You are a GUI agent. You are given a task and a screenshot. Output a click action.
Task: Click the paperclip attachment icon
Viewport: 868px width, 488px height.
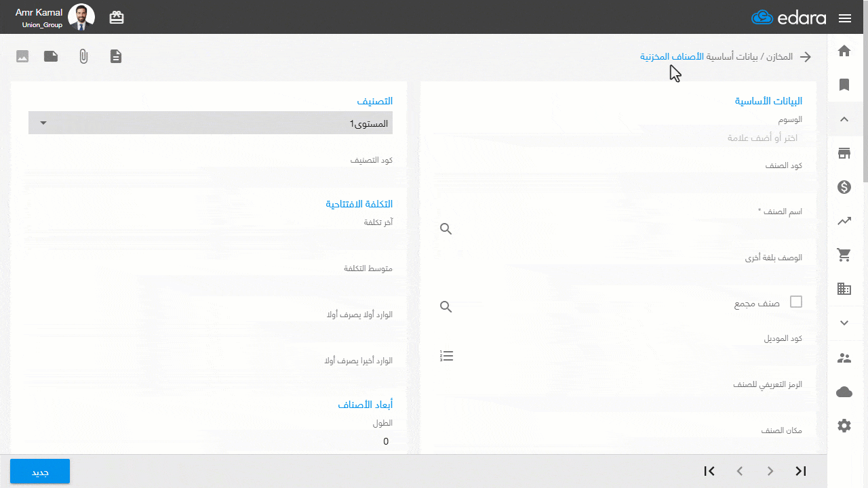pos(83,56)
